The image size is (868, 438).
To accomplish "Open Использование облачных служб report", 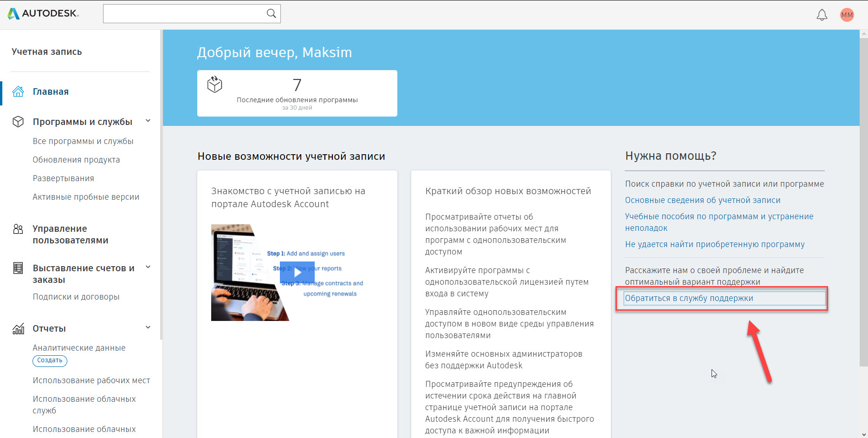I will pos(84,405).
